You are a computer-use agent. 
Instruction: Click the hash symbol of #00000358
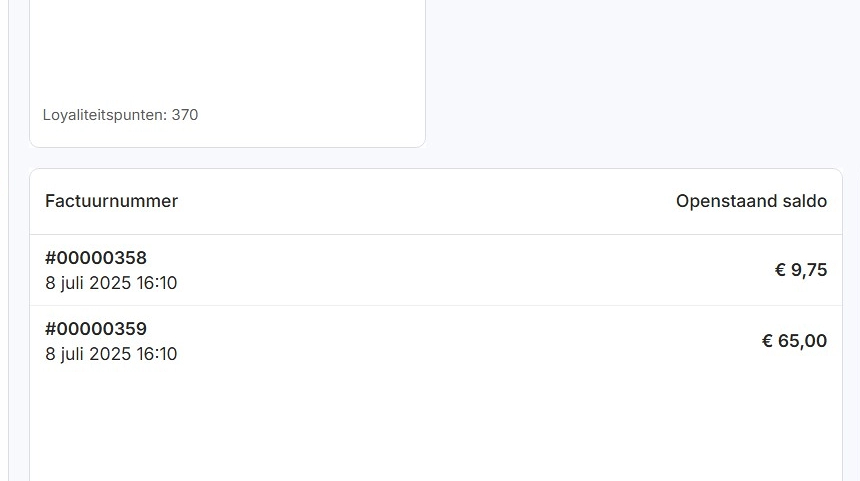pyautogui.click(x=50, y=258)
